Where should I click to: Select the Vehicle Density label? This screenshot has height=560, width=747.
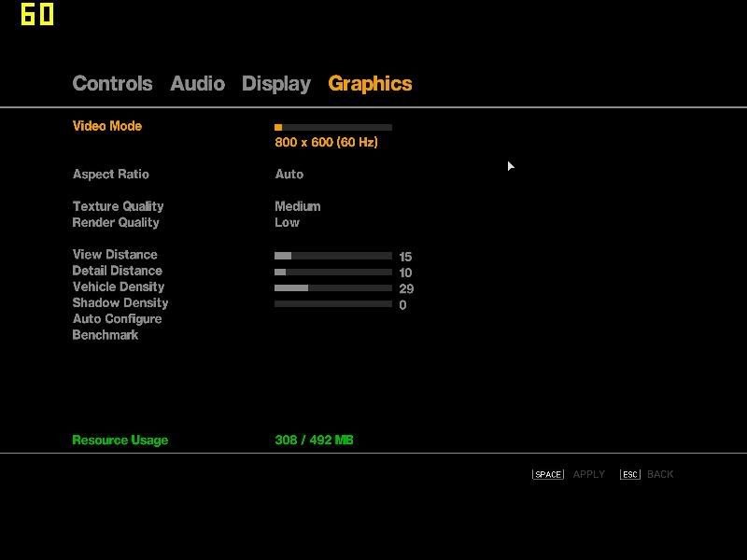point(119,287)
